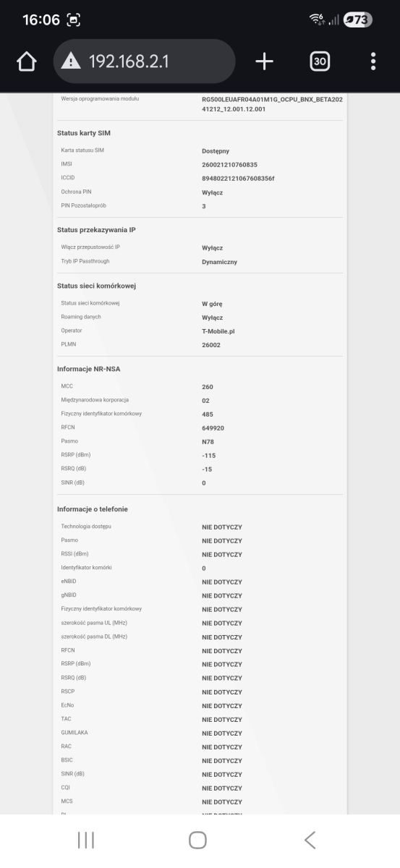Tap the Pasmo value N78

pos(208,441)
